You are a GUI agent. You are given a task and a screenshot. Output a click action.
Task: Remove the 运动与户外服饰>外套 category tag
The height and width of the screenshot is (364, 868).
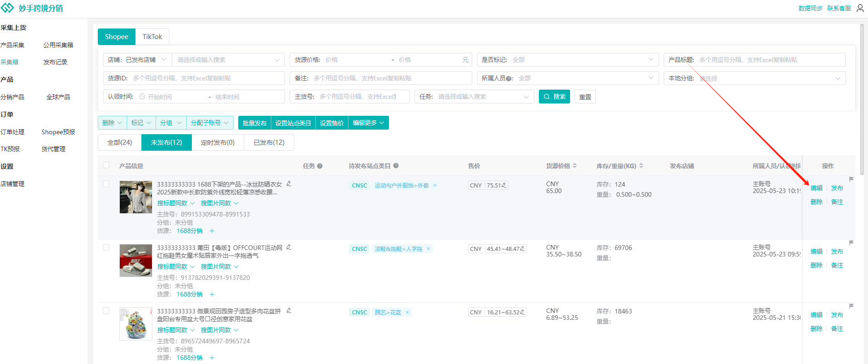[435, 185]
